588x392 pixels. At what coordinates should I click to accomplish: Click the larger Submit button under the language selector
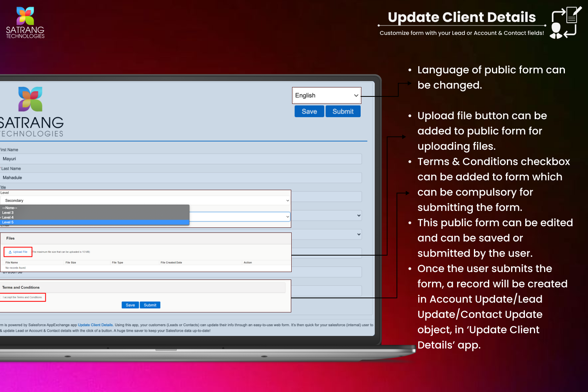pos(343,111)
